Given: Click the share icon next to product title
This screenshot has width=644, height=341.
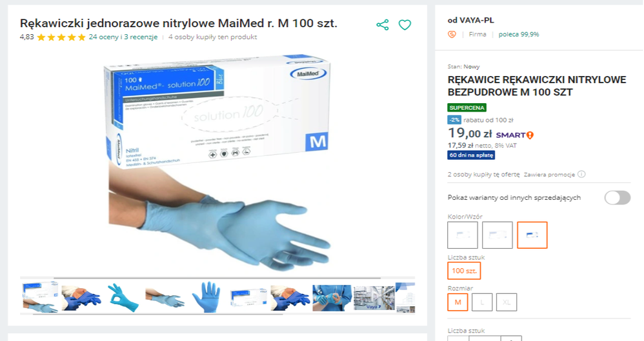Looking at the screenshot, I should [x=383, y=24].
